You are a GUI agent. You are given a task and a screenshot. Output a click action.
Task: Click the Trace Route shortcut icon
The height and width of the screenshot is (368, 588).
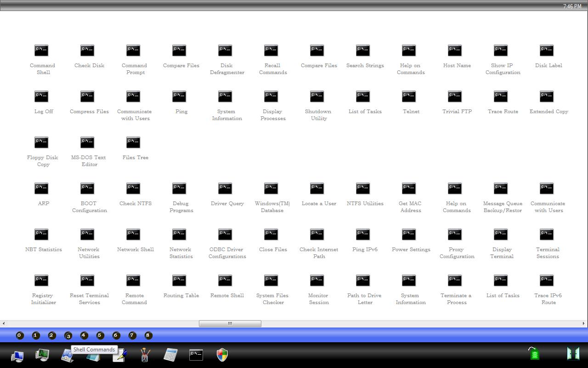[501, 97]
